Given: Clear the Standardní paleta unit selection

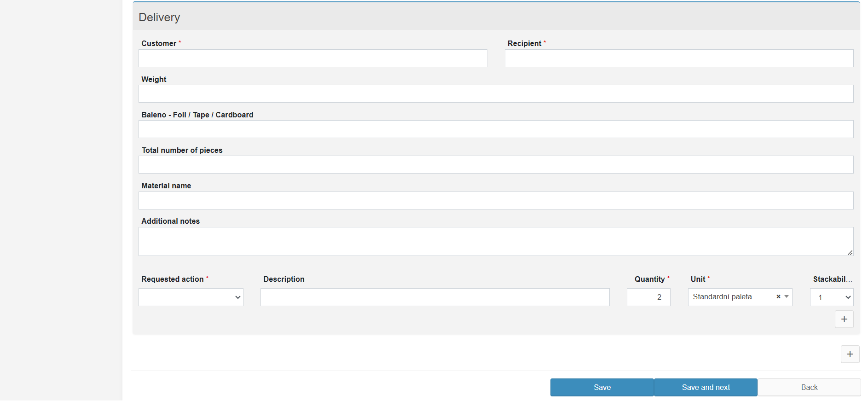Looking at the screenshot, I should pyautogui.click(x=778, y=297).
